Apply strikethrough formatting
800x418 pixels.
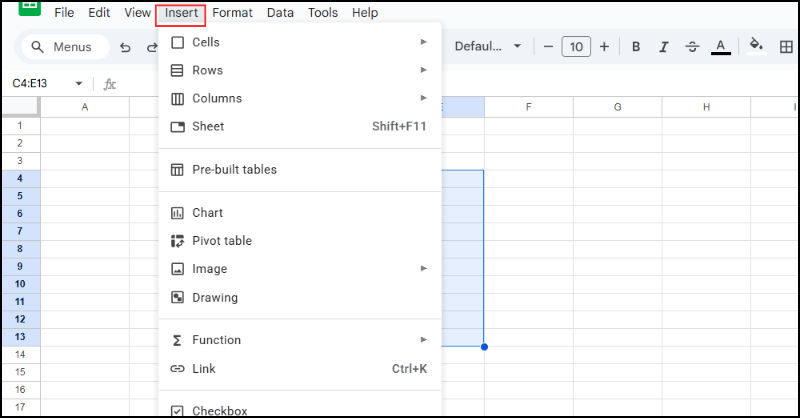coord(692,47)
